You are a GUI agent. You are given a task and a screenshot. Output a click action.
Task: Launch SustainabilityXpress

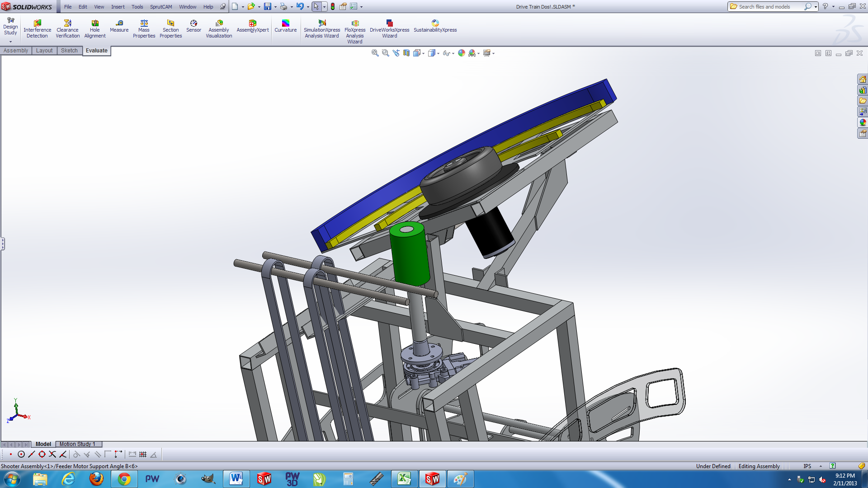(x=435, y=26)
